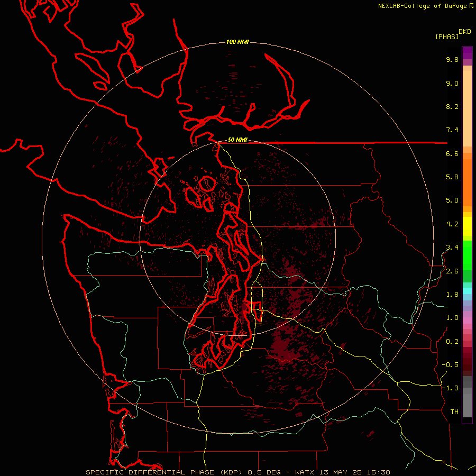
Task: Select the 1.0 legend value
Action: point(452,318)
